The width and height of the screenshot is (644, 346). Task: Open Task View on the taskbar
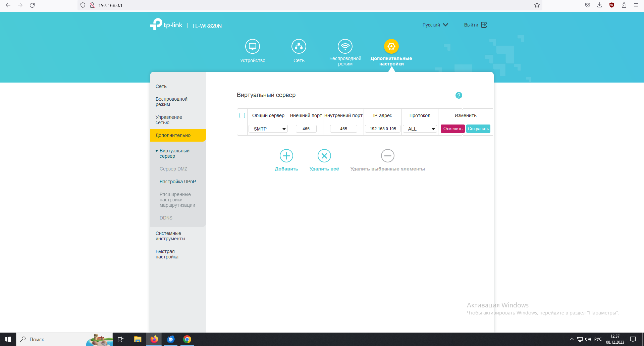[121, 339]
